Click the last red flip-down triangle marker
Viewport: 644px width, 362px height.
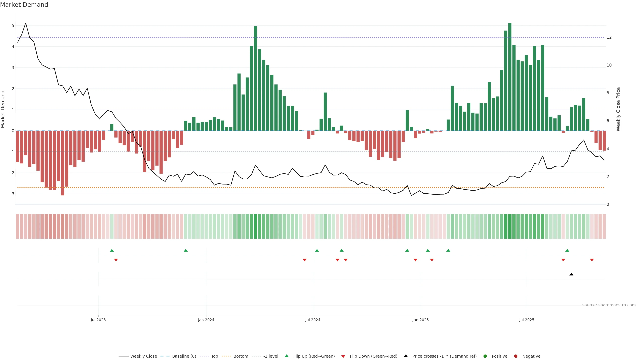coord(592,260)
